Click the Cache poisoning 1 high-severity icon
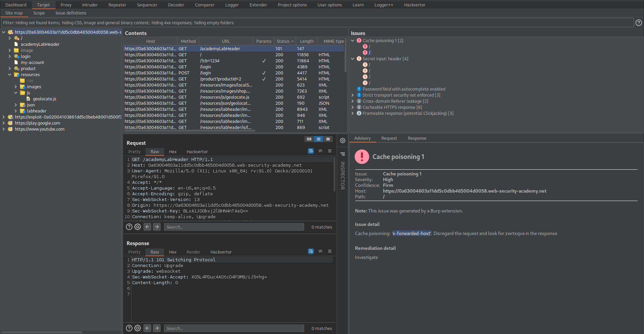The height and width of the screenshot is (334, 644). point(359,40)
